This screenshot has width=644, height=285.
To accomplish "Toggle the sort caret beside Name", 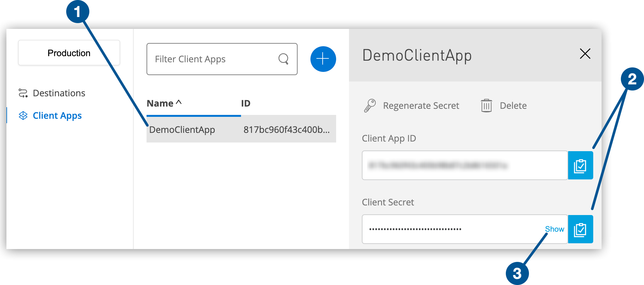I will (179, 102).
